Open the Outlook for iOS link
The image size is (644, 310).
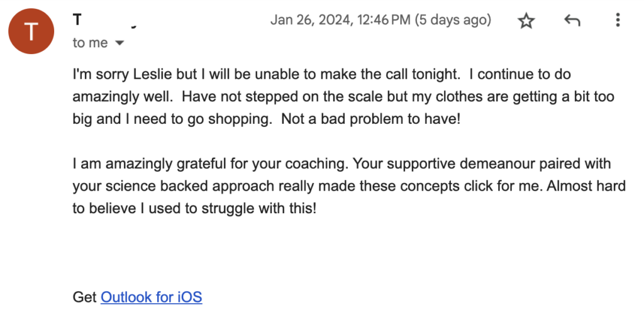[x=151, y=296]
